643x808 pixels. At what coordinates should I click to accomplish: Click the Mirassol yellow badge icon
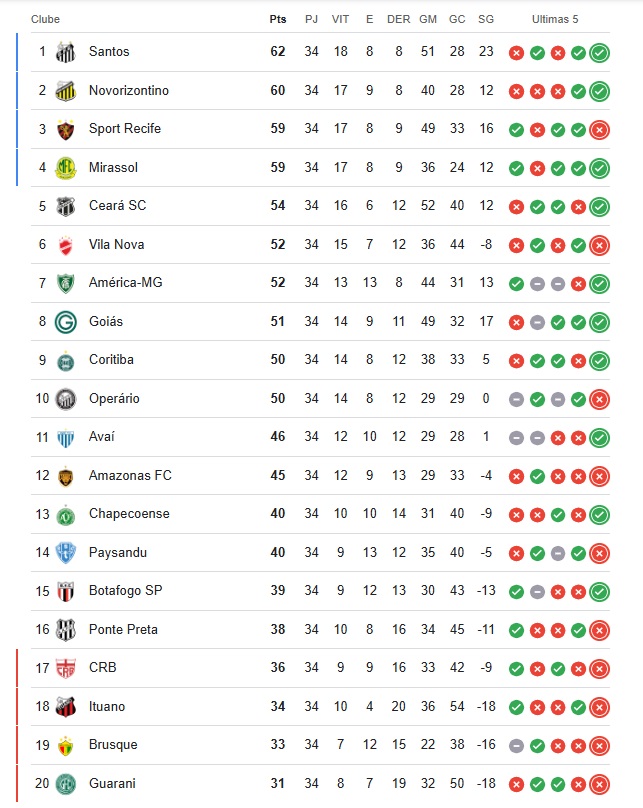point(65,168)
